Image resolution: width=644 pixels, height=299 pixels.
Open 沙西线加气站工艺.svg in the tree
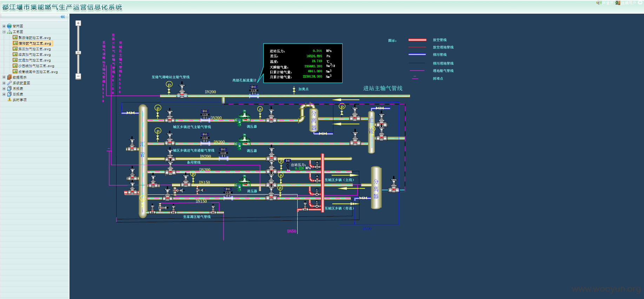click(x=36, y=66)
